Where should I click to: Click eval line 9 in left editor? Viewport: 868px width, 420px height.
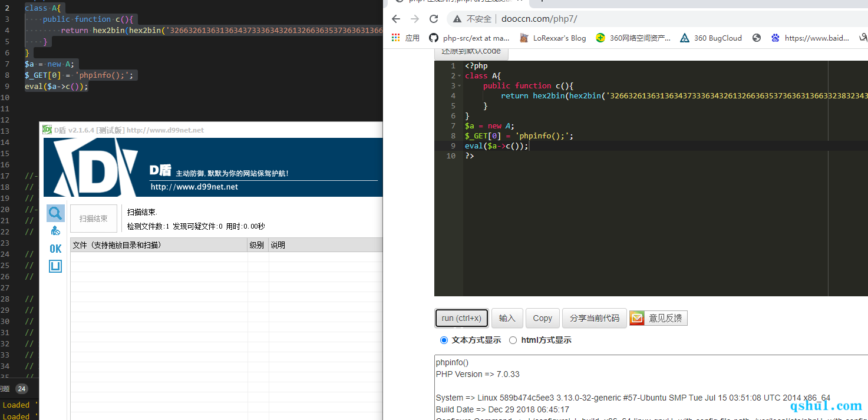[56, 87]
